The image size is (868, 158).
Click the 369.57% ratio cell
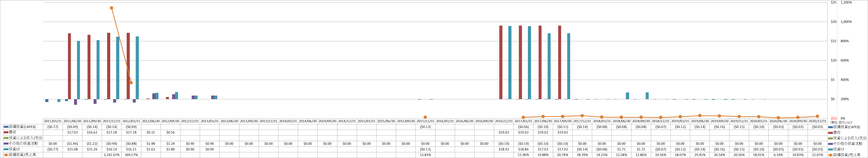(x=131, y=155)
